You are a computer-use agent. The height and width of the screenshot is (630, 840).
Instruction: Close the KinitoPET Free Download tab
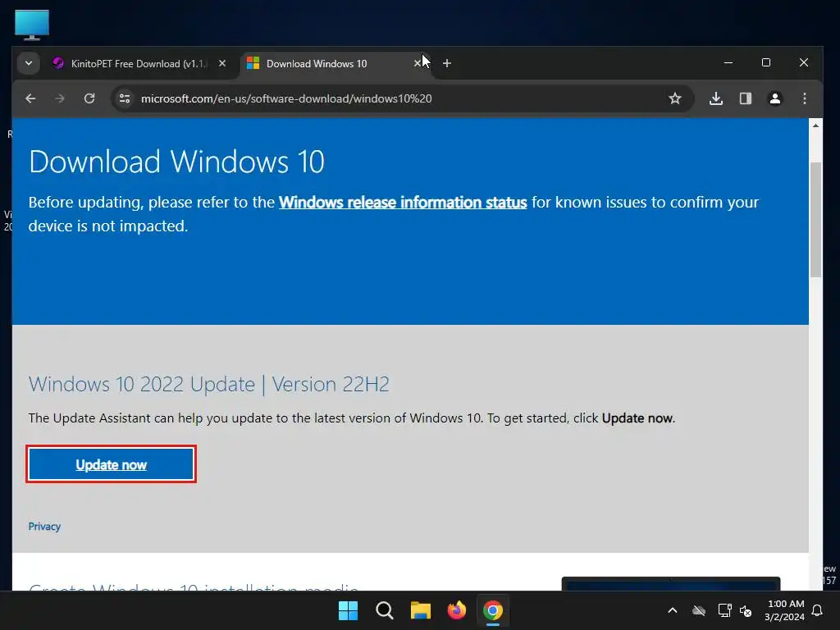(x=222, y=63)
